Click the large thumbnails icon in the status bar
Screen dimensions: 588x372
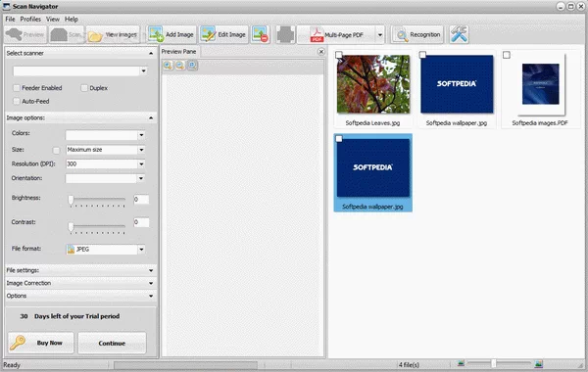(x=538, y=363)
